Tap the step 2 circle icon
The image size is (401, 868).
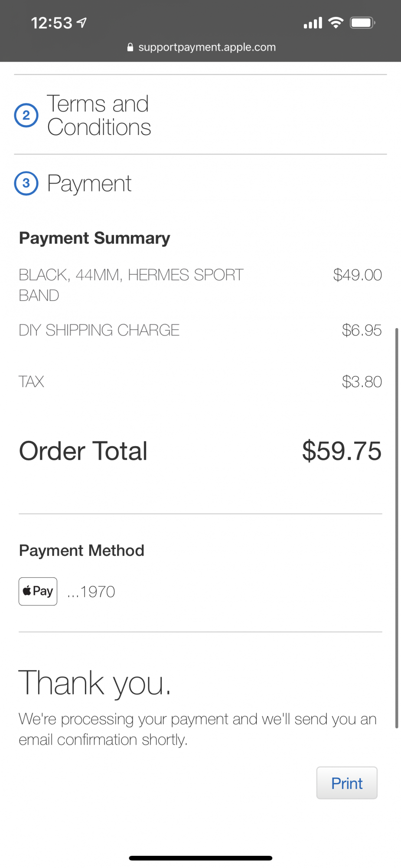[x=26, y=115]
